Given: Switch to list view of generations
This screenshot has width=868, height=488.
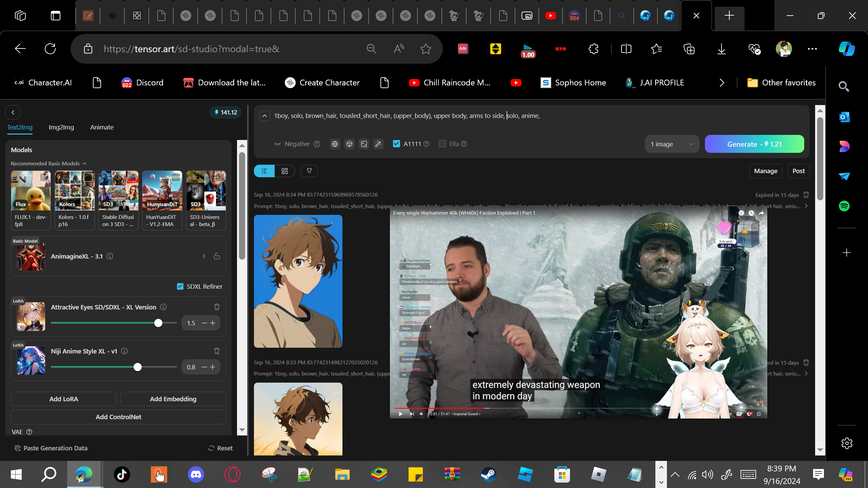Looking at the screenshot, I should pyautogui.click(x=264, y=171).
